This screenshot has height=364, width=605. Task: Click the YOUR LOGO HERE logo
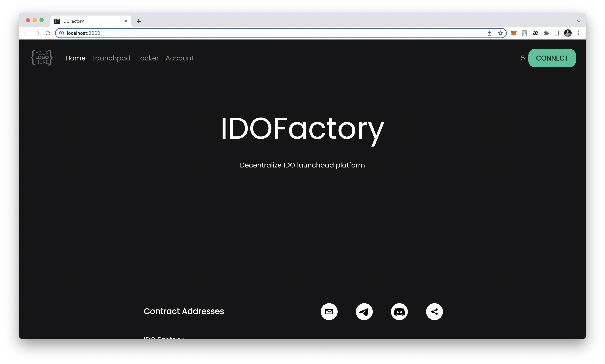pyautogui.click(x=42, y=58)
